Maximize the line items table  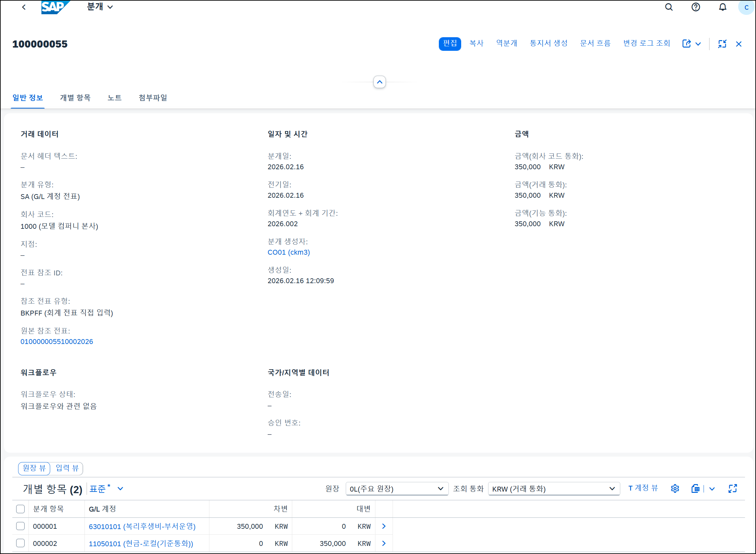(732, 489)
